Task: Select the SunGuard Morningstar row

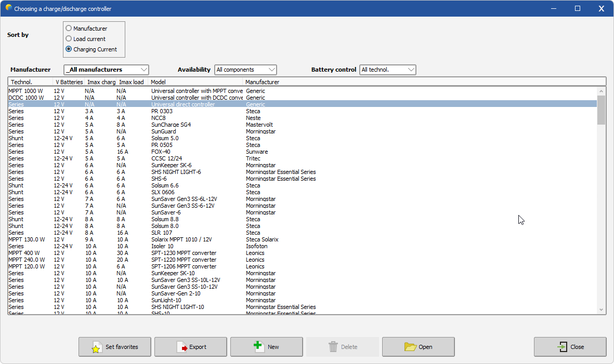Action: (302, 131)
